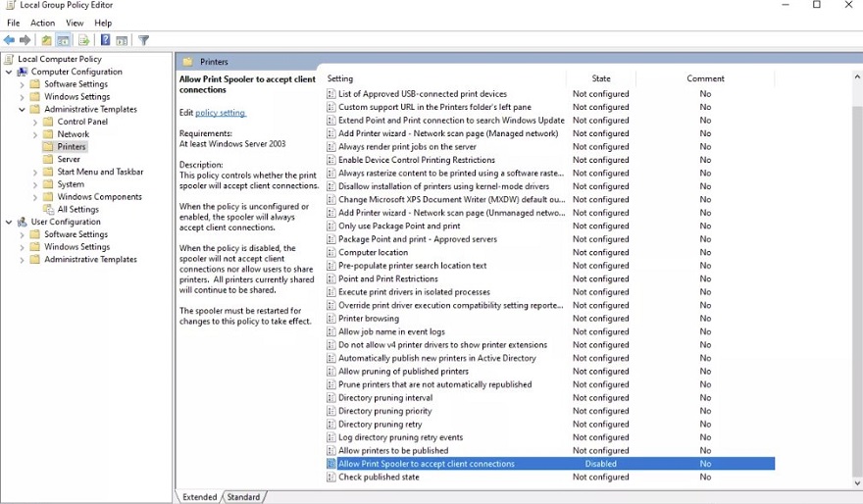863x504 pixels.
Task: Select 'Only use Package Point and print'
Action: (x=399, y=227)
